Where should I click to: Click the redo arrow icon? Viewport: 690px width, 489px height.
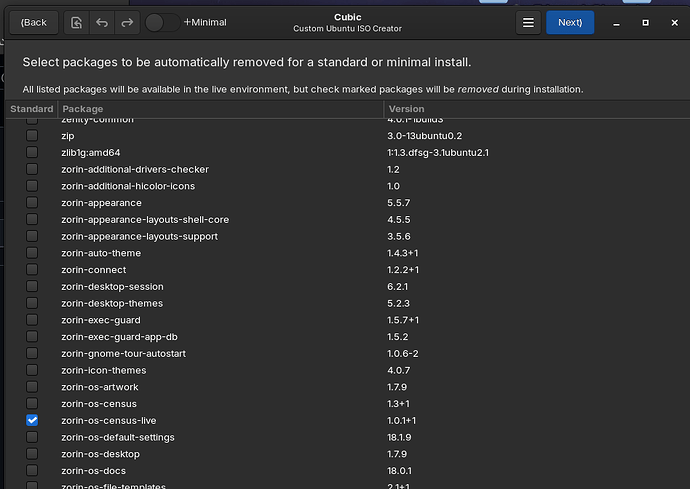(127, 22)
